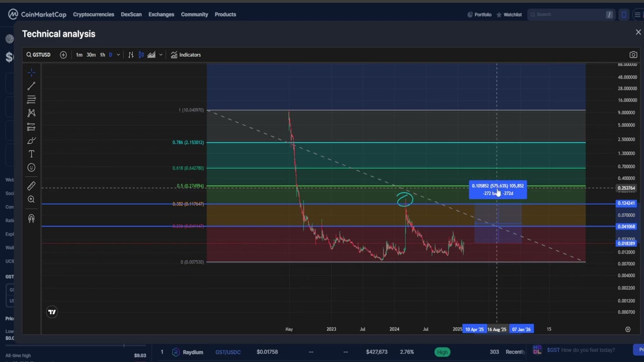
Task: Open the Cryptocurrencies menu
Action: (94, 15)
